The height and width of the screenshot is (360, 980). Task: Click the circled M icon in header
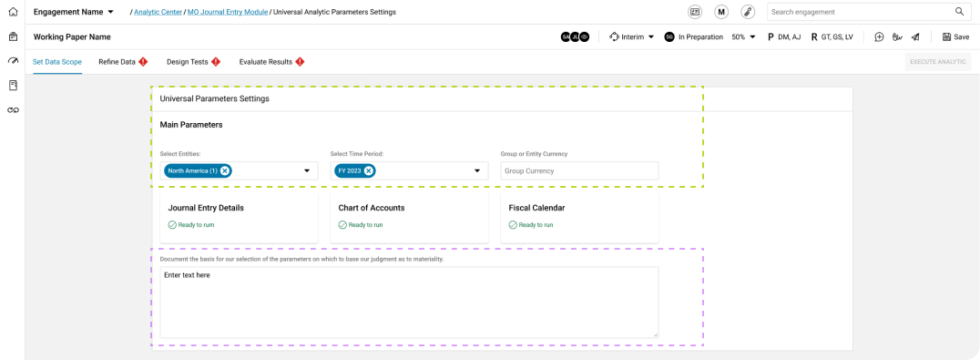[x=721, y=12]
